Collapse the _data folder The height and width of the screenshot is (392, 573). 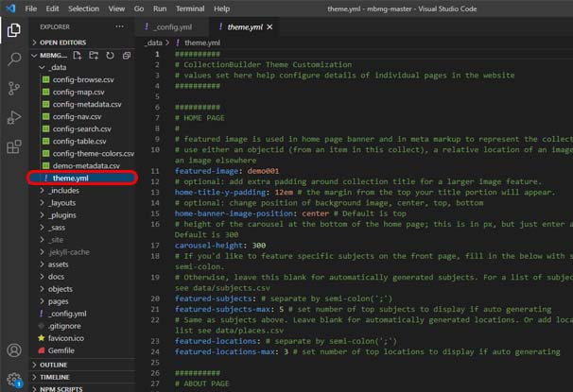[57, 68]
